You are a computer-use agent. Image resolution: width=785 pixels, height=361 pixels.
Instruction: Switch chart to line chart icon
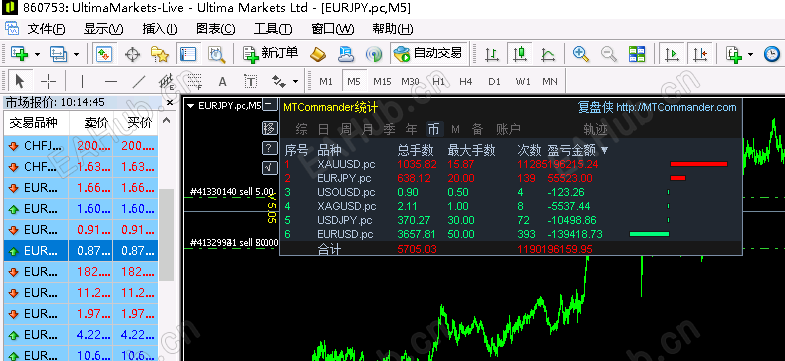coord(548,54)
